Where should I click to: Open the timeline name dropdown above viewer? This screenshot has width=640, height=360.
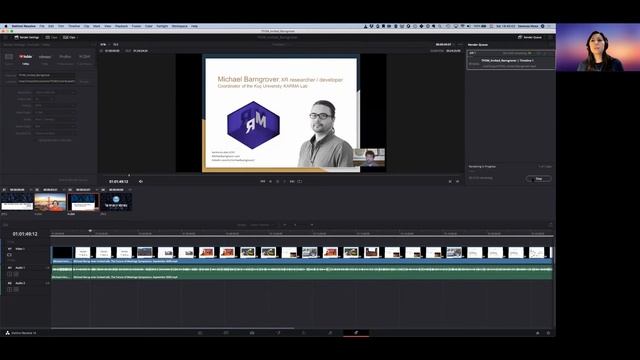click(x=279, y=44)
